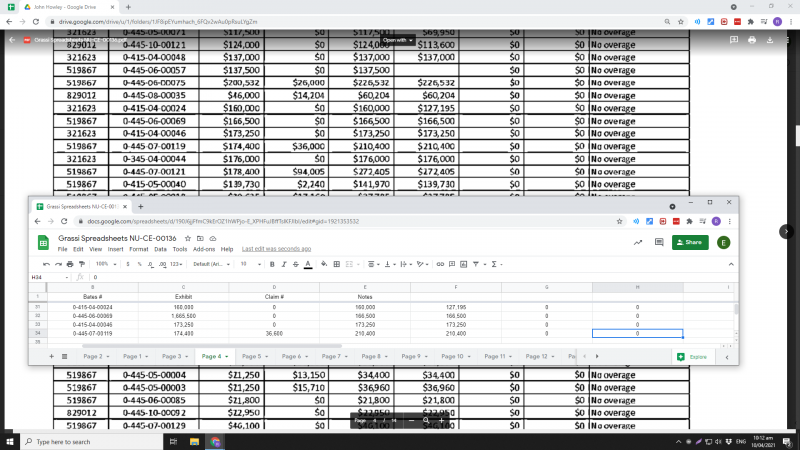Open the zoom level dropdown
The image size is (800, 450).
tap(107, 264)
